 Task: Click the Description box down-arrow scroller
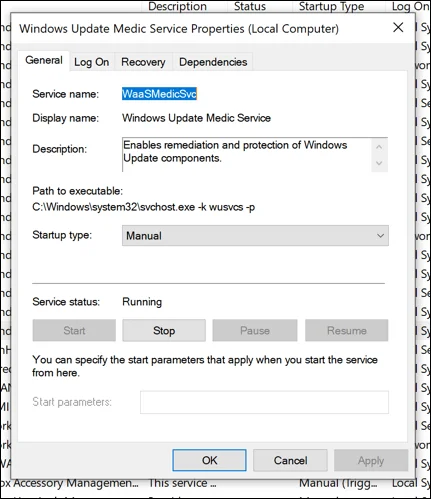tap(379, 163)
